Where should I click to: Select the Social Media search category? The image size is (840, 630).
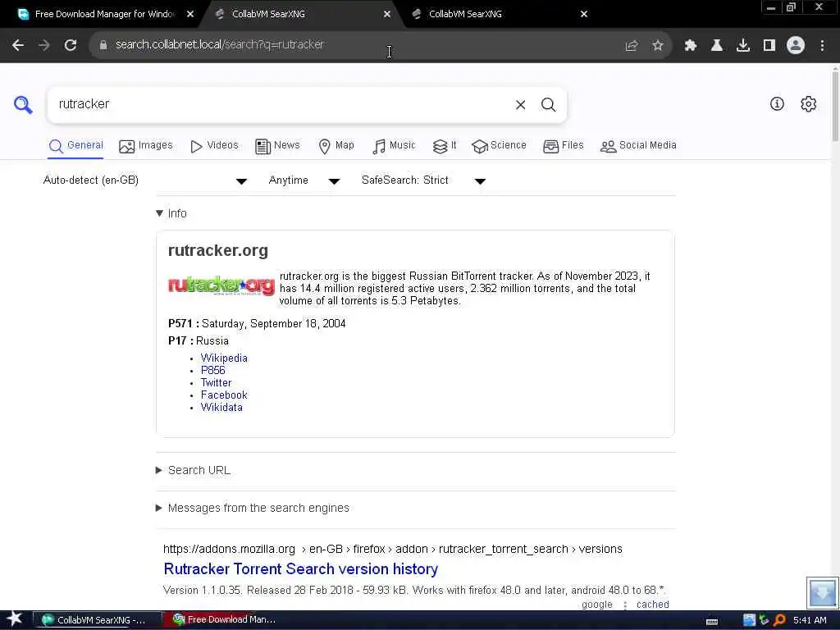638,146
